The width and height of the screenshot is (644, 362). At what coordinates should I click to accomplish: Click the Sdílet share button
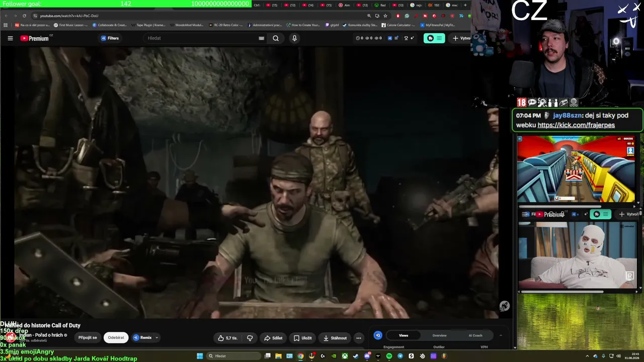[x=273, y=338]
